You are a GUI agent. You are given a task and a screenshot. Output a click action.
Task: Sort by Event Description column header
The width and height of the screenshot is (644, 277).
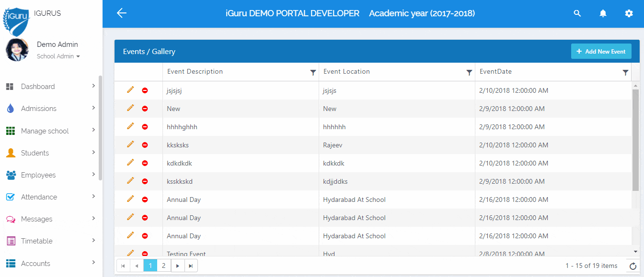tap(195, 72)
